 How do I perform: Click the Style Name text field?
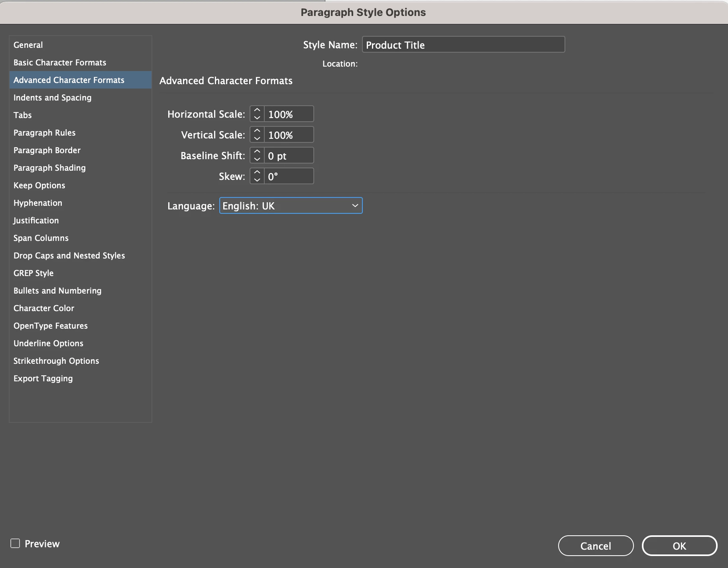[x=463, y=45]
